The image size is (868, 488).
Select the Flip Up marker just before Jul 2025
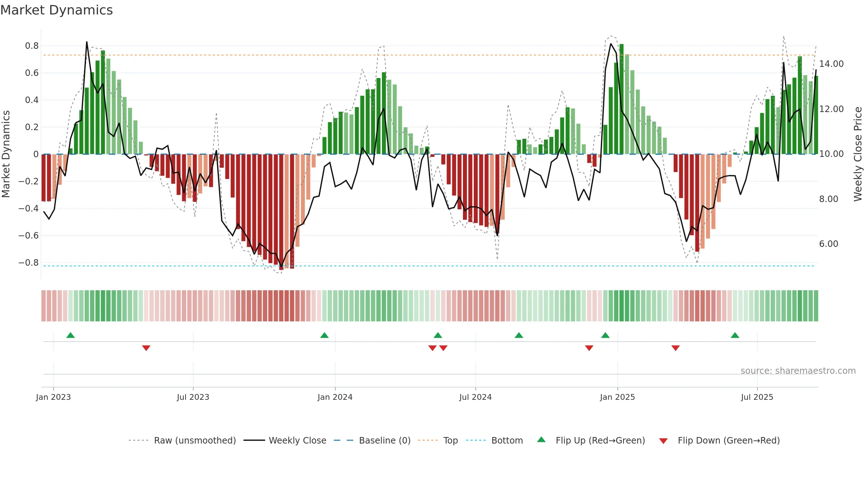pos(735,335)
